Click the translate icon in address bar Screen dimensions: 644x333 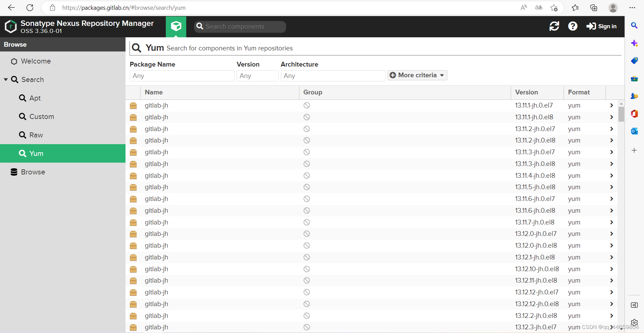tap(539, 7)
